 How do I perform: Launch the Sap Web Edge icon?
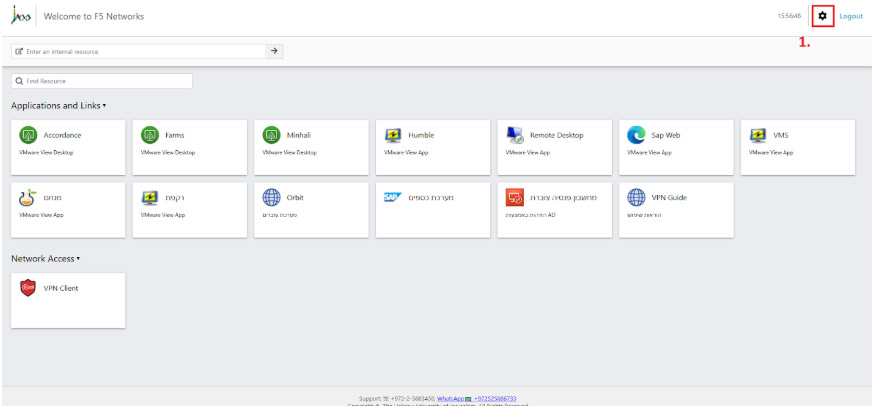click(636, 135)
